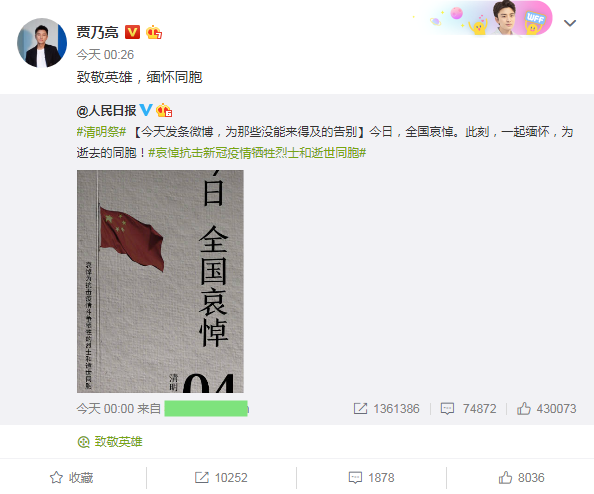Screen dimensions: 594x494
Task: Like 贾乃亮's post showing 8036
Action: coord(521,478)
